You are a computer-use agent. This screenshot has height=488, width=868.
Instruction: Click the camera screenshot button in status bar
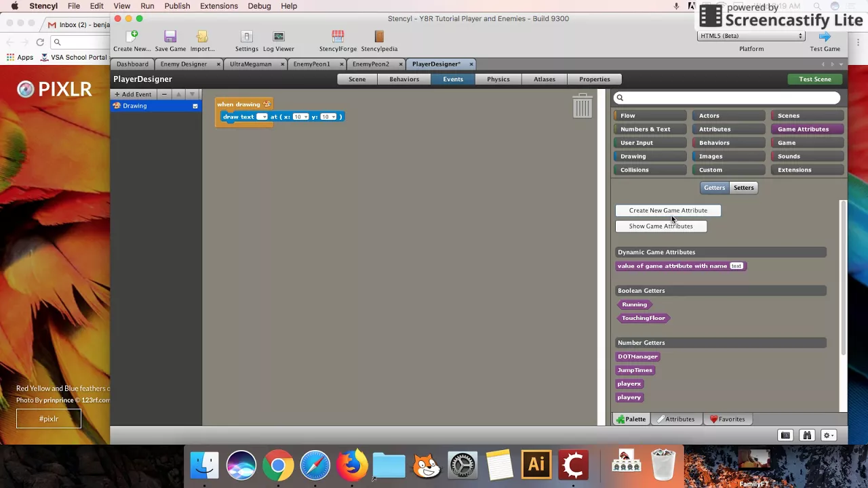(785, 435)
